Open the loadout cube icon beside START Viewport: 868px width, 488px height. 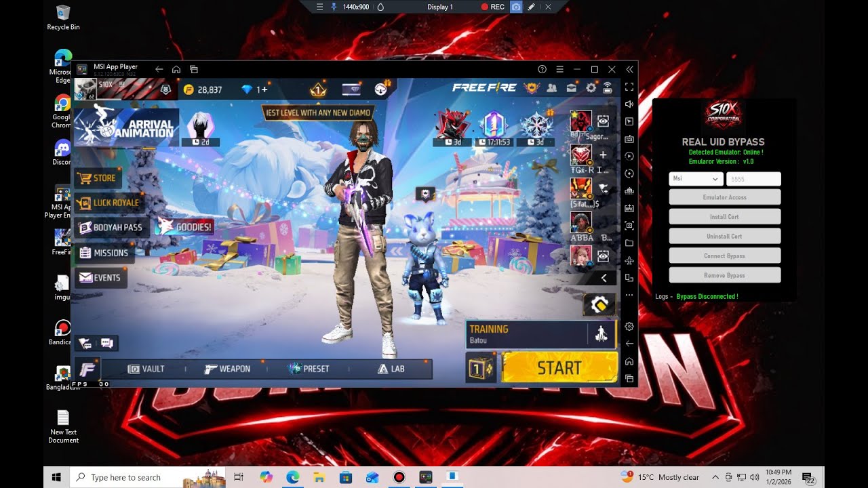(480, 368)
